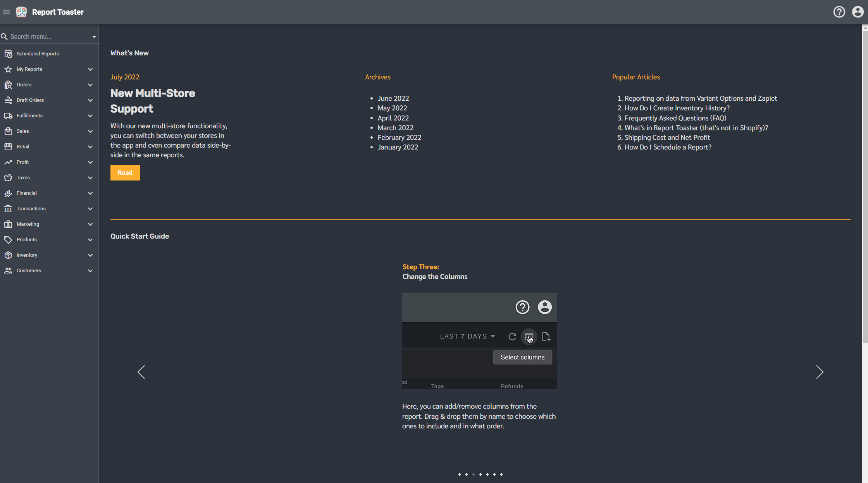
Task: Expand the Orders menu chevron
Action: [90, 85]
